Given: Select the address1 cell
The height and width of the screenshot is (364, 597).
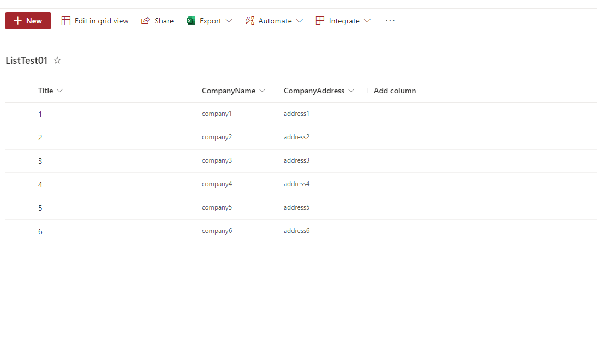Looking at the screenshot, I should [296, 114].
